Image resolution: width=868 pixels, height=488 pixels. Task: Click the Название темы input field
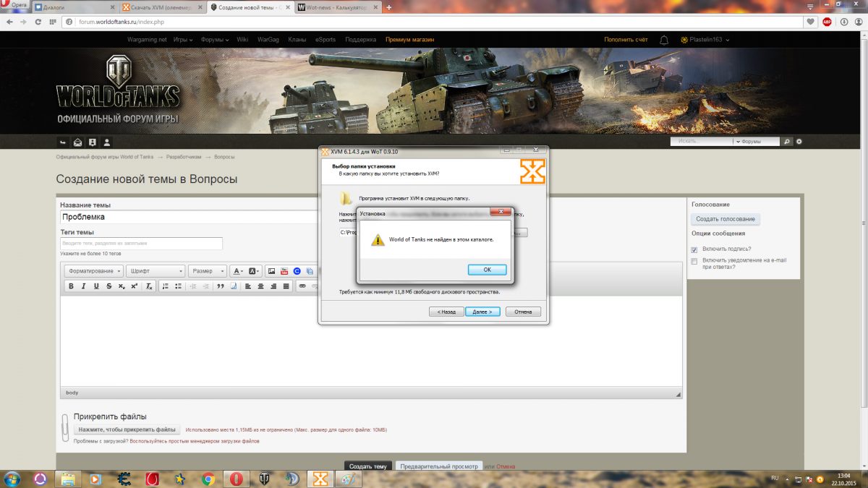click(190, 216)
